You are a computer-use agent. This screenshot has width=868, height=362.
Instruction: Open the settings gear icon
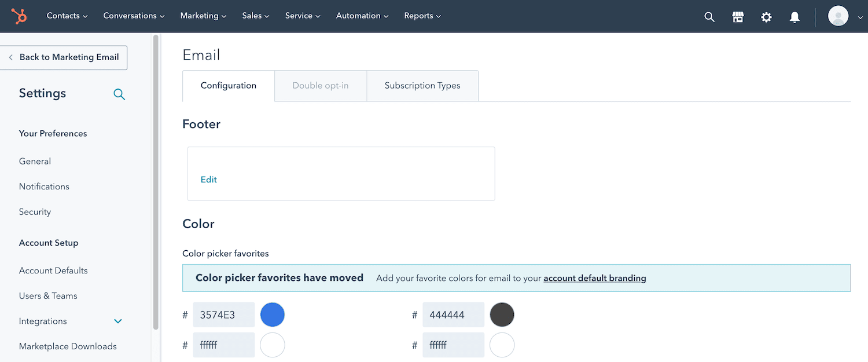point(766,17)
